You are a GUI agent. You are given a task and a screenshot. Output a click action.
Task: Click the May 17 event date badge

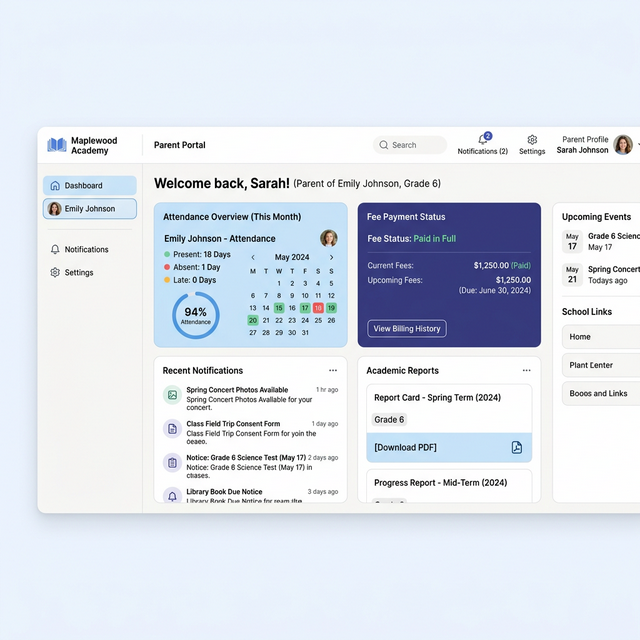point(572,242)
